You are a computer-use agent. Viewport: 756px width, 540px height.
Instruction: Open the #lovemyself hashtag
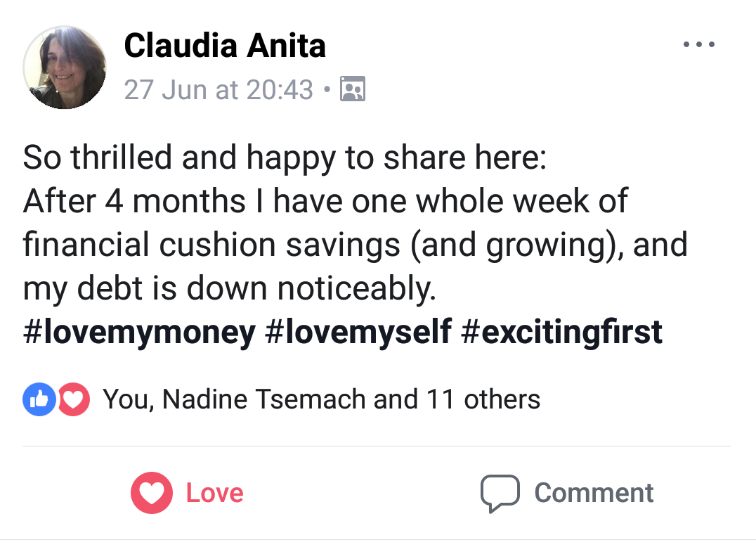pos(358,332)
